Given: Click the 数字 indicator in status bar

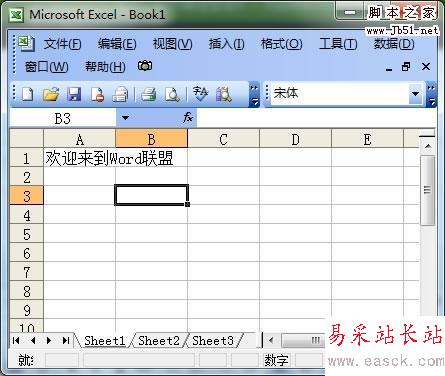Looking at the screenshot, I should (x=276, y=360).
